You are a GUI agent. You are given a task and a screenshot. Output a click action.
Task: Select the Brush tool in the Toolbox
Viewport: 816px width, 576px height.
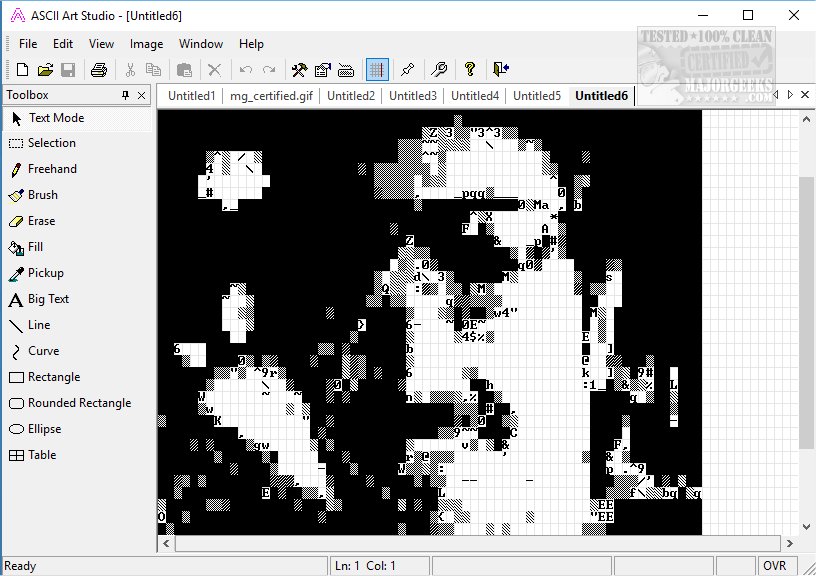click(x=45, y=195)
